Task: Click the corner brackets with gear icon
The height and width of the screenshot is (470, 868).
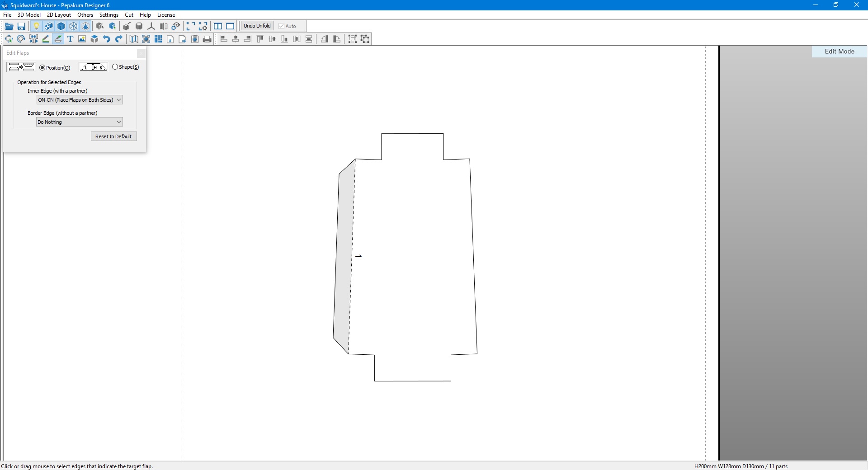Action: [203, 26]
